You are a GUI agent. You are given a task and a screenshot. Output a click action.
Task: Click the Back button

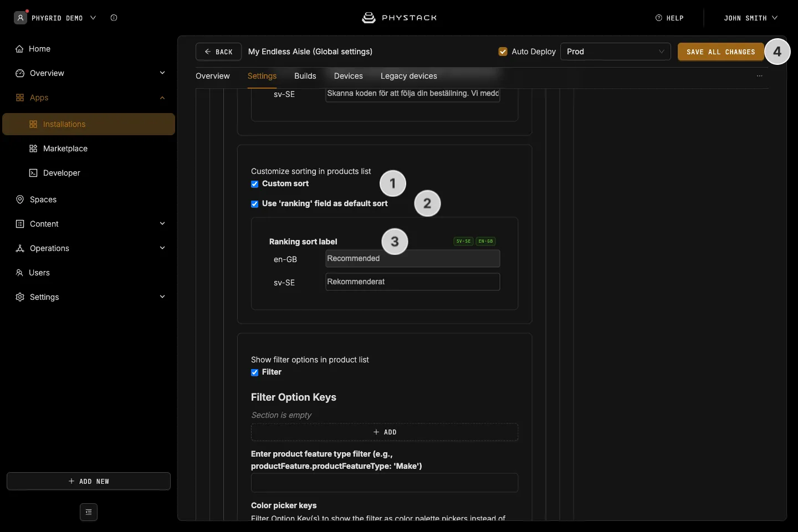pyautogui.click(x=218, y=52)
